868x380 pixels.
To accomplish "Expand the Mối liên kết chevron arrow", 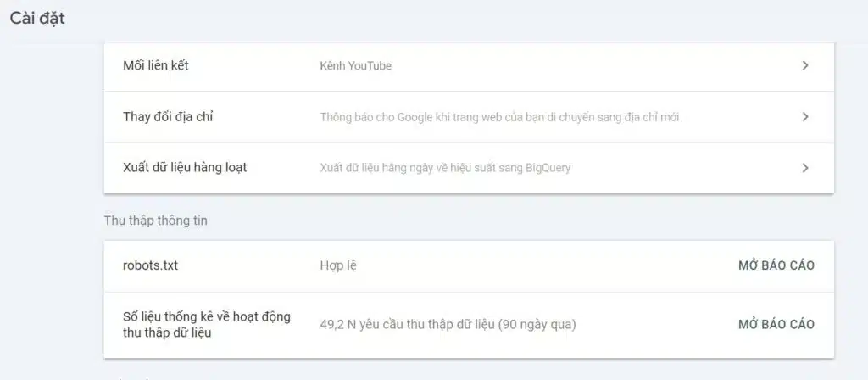I will tap(805, 65).
